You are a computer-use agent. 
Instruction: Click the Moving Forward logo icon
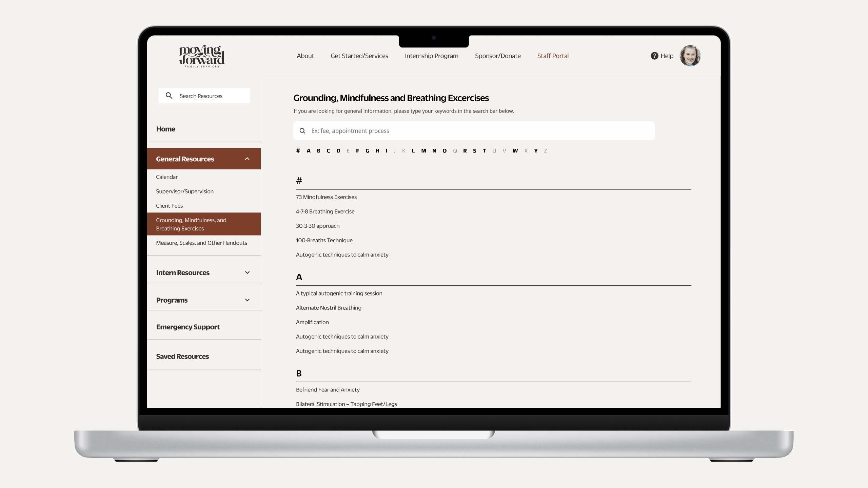pyautogui.click(x=201, y=56)
